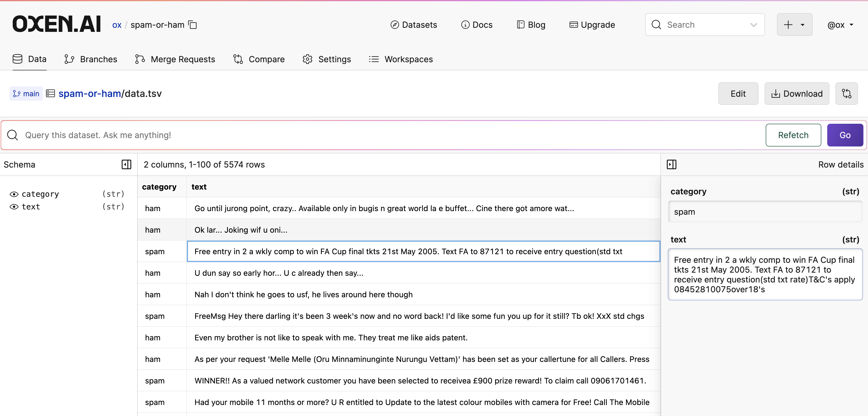Collapse the Schema panel icon
The height and width of the screenshot is (416, 868).
[x=126, y=164]
